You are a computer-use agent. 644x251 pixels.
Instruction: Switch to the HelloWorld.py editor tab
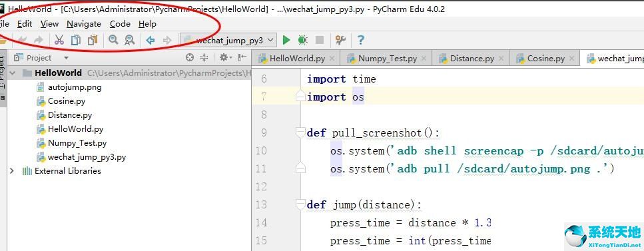[x=296, y=59]
